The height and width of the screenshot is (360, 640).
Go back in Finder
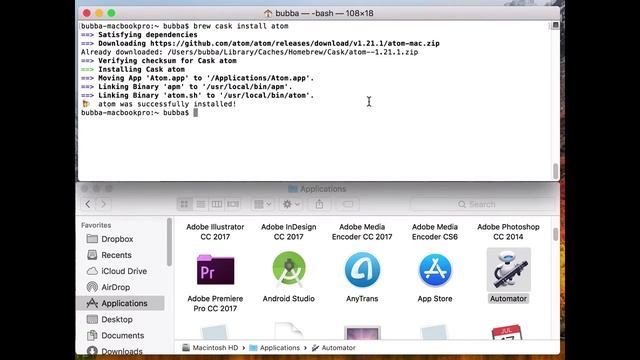coord(88,204)
